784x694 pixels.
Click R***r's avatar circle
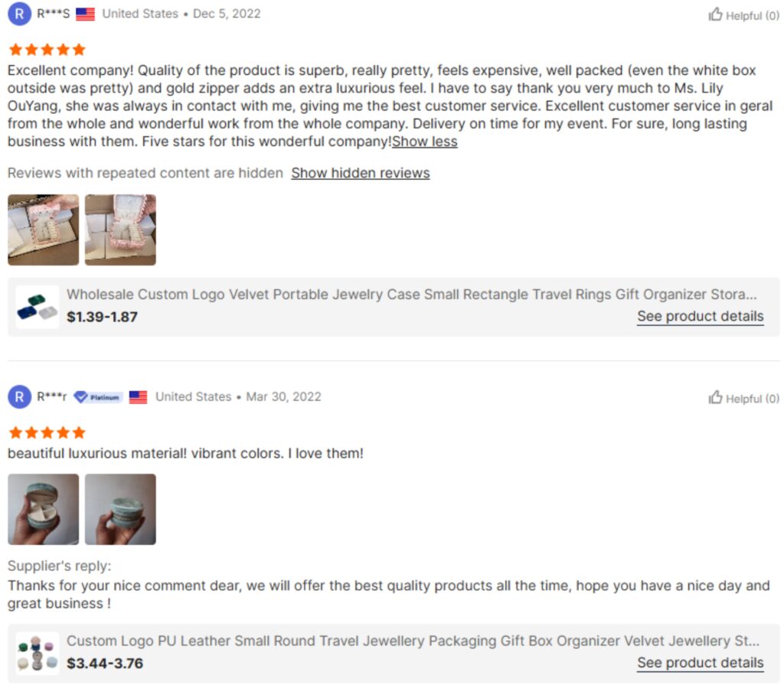coord(18,396)
